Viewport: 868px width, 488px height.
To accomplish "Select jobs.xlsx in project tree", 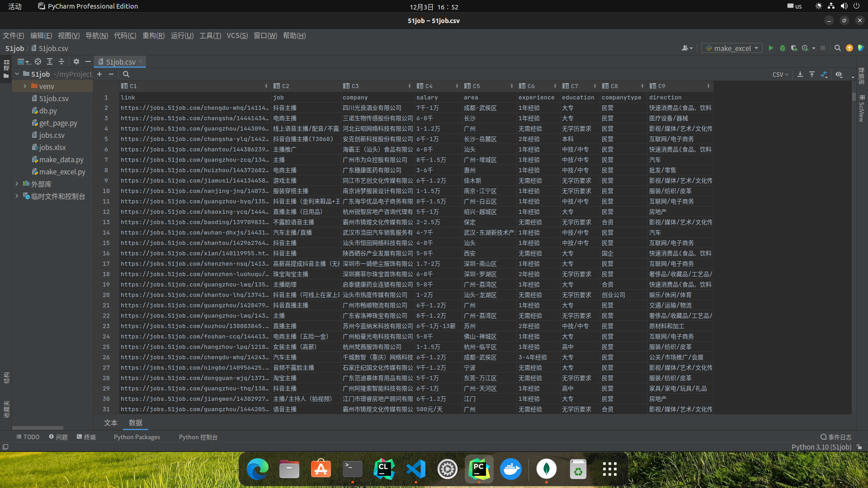I will [48, 147].
